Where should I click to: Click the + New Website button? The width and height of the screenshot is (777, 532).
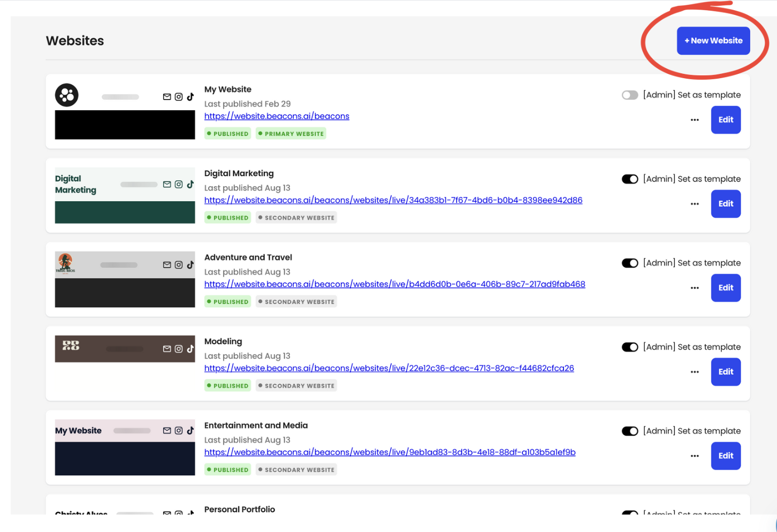click(x=713, y=41)
